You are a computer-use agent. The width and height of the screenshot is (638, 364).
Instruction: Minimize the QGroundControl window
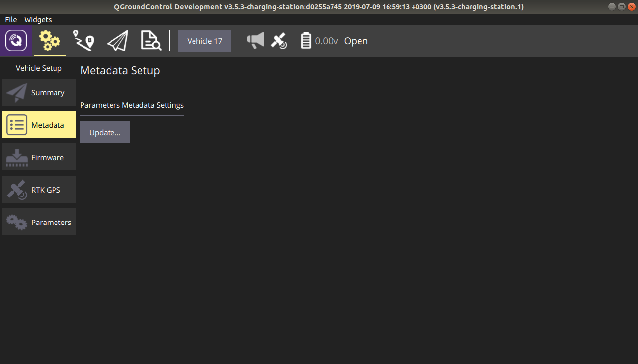[612, 6]
